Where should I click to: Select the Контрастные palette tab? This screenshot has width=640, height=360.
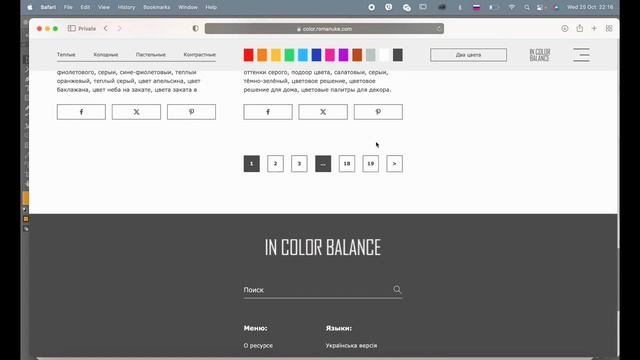[200, 55]
